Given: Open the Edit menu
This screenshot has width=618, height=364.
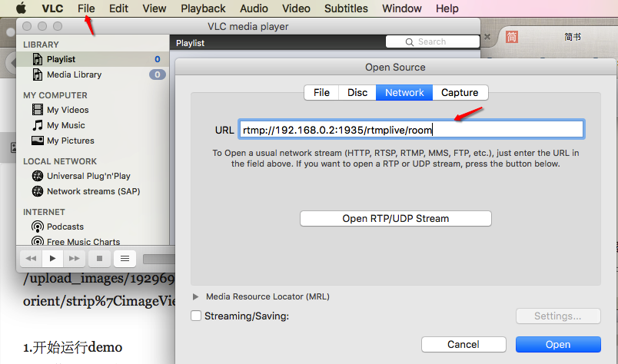Looking at the screenshot, I should [118, 8].
